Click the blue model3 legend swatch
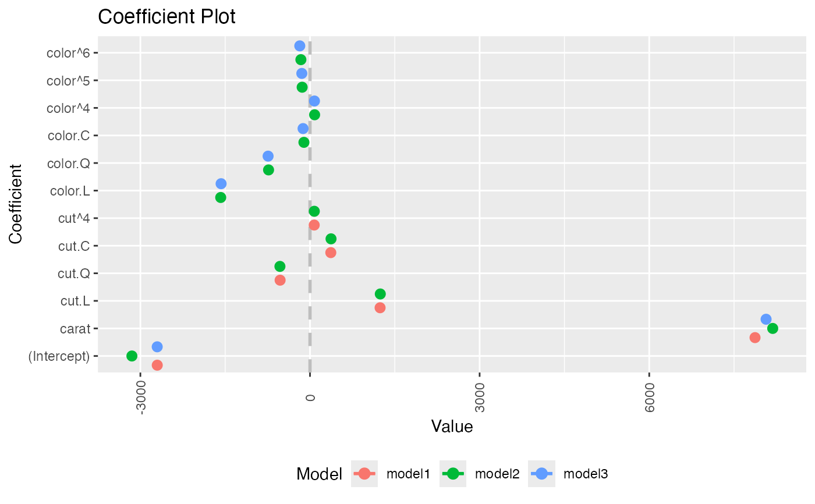This screenshot has width=815, height=504. pyautogui.click(x=541, y=474)
